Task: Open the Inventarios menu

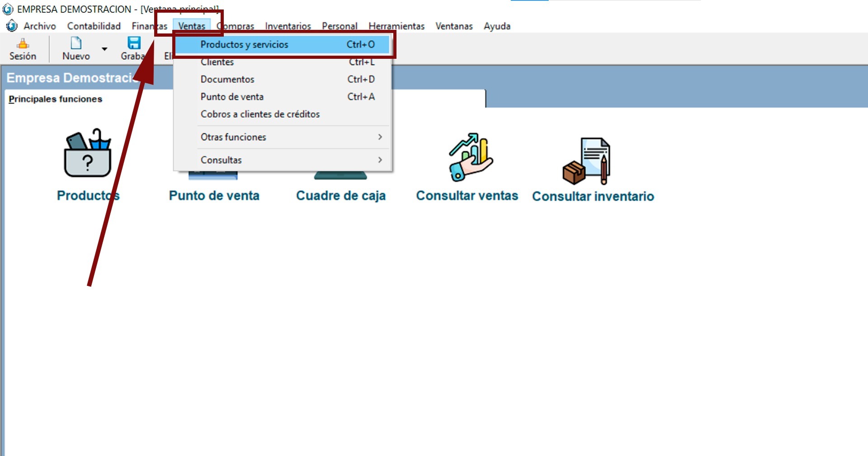Action: [x=288, y=26]
